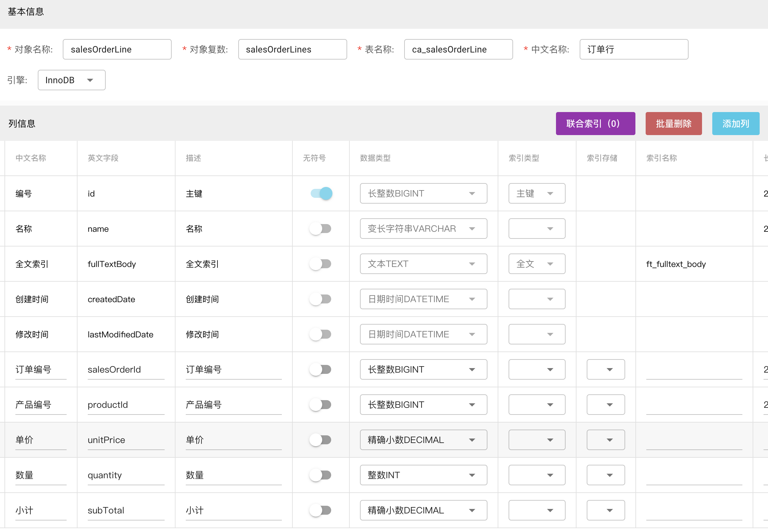The width and height of the screenshot is (768, 532).
Task: Disable the unsigned toggle for id field
Action: (321, 193)
